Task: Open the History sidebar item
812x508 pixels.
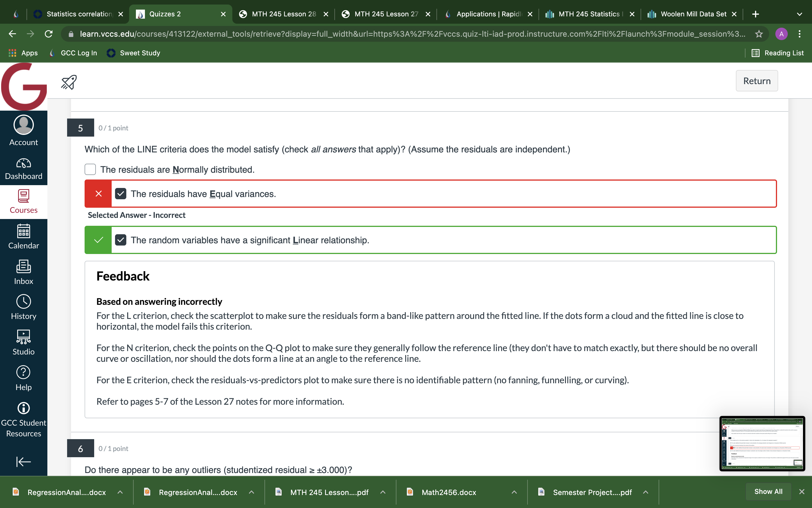Action: click(x=23, y=307)
